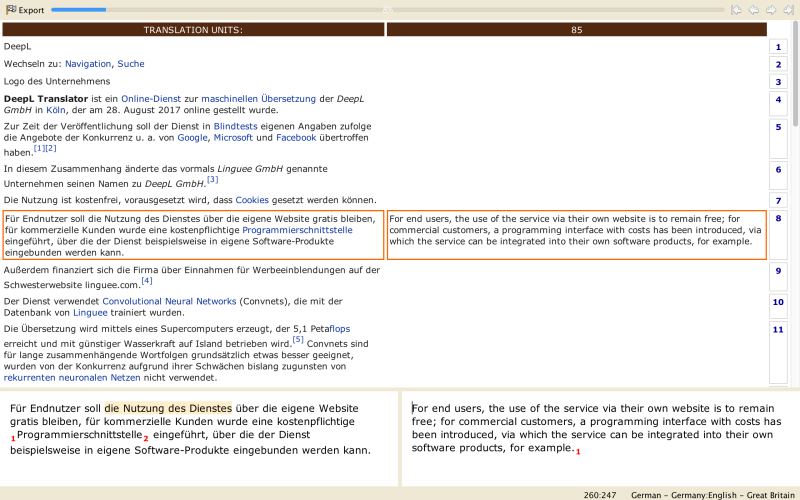The width and height of the screenshot is (800, 500).
Task: Select segment number 9 button
Action: click(778, 277)
